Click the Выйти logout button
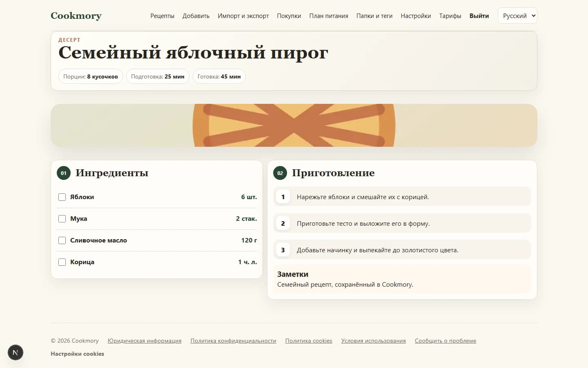 (x=479, y=16)
